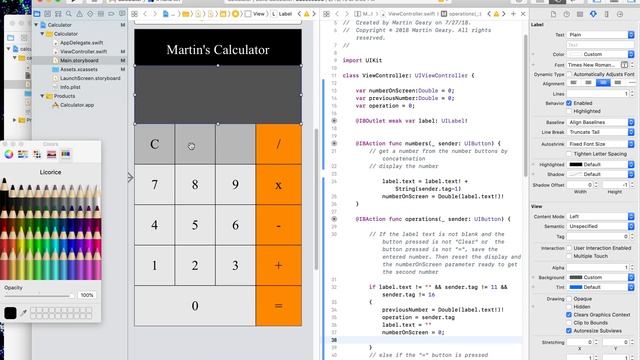Open the Autoshrink Fixed Font Size dropdown
This screenshot has width=640, height=360.
600,144
